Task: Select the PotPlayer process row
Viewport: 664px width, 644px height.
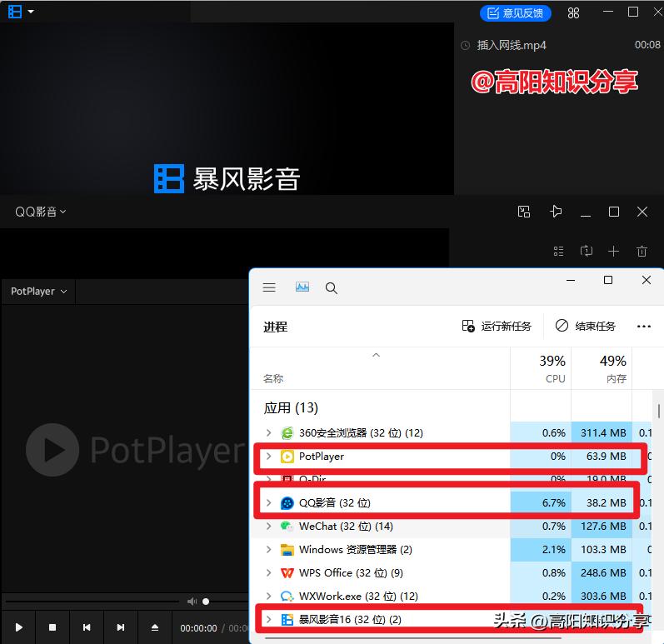Action: point(451,457)
